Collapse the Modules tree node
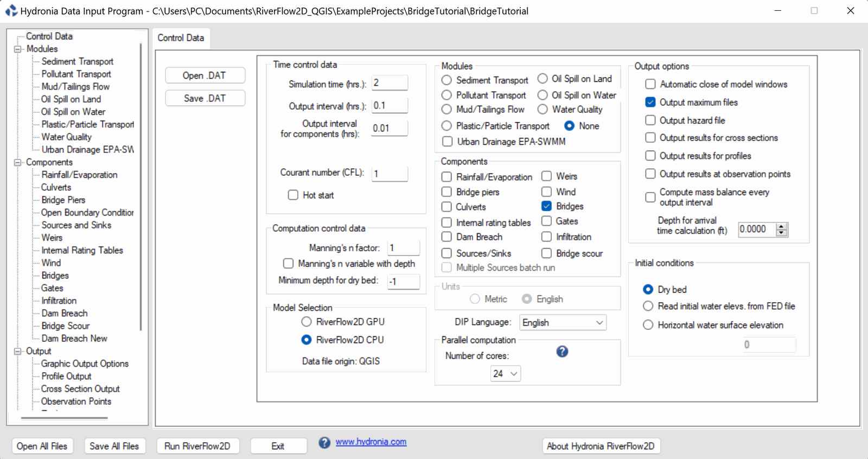 [18, 49]
